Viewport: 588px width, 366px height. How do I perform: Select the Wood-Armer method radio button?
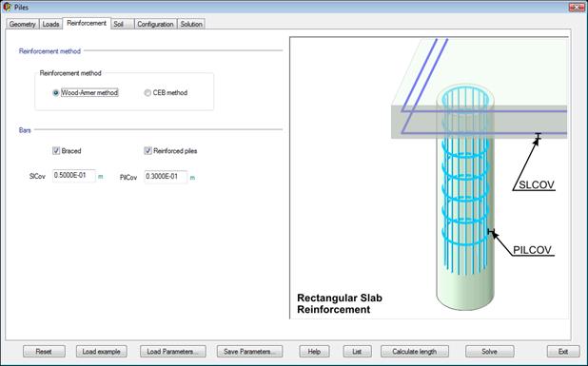(x=56, y=93)
